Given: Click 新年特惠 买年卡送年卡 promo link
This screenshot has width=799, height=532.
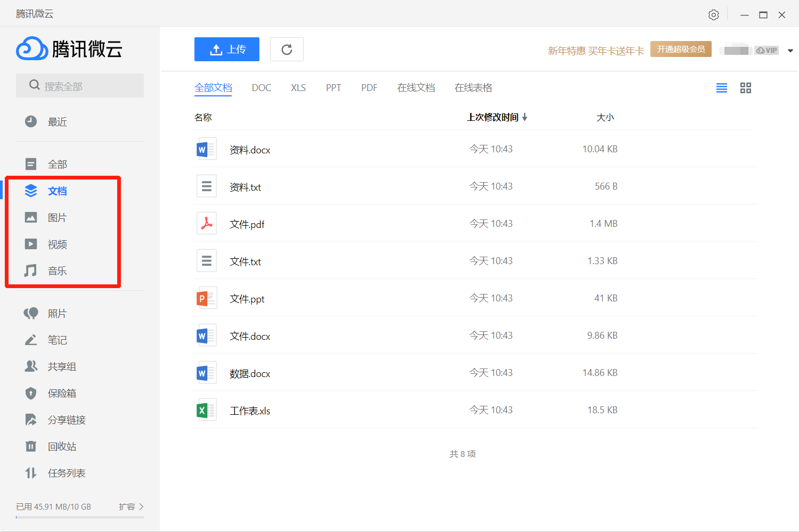Looking at the screenshot, I should (x=596, y=51).
